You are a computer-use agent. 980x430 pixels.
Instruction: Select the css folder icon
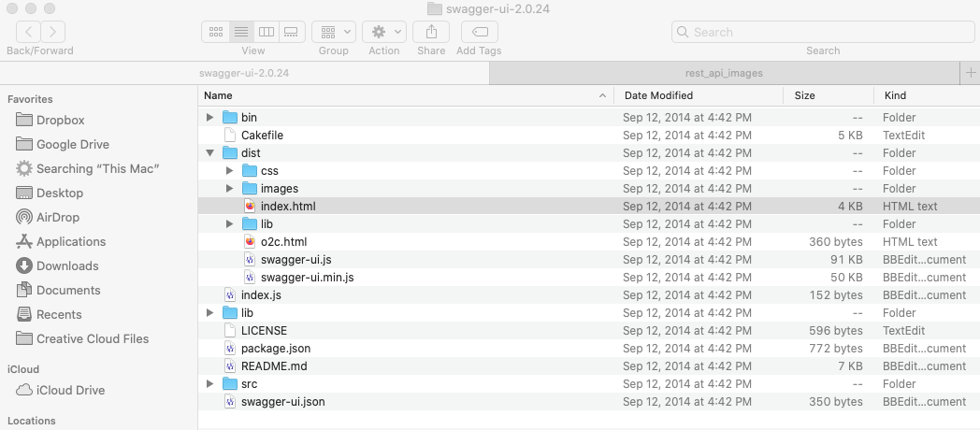[250, 171]
